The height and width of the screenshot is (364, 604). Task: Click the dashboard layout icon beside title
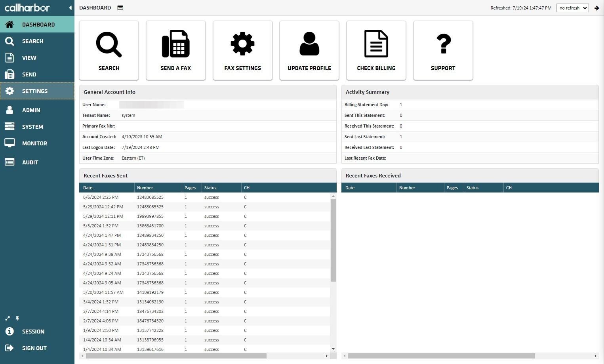(x=120, y=8)
